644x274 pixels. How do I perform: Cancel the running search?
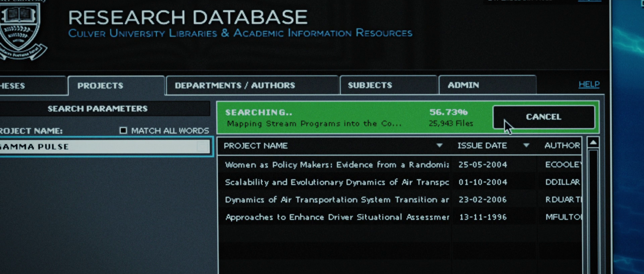(543, 117)
